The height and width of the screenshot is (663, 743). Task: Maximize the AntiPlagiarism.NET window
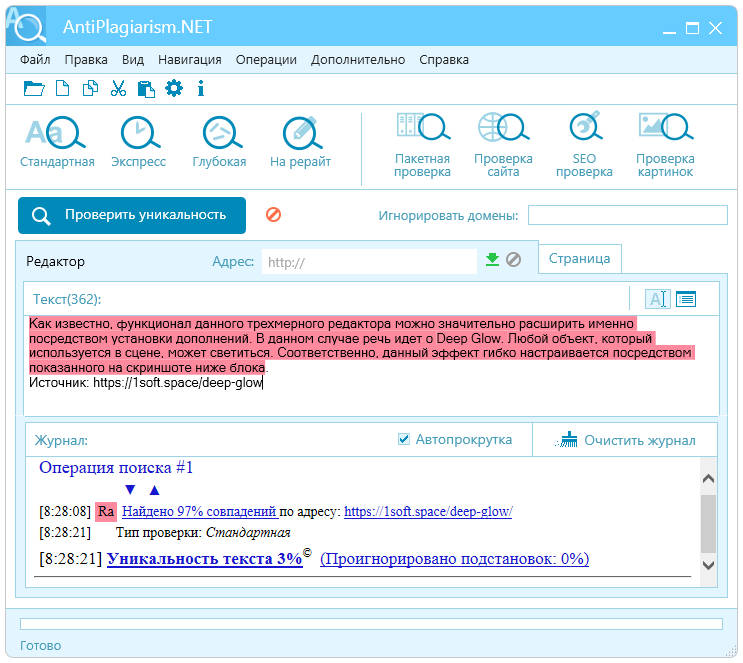pos(692,28)
